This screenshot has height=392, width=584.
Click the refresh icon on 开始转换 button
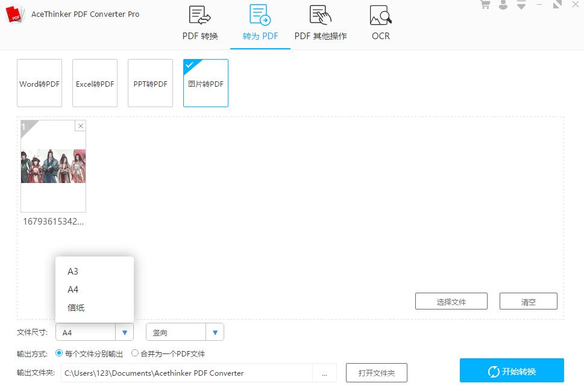(494, 370)
